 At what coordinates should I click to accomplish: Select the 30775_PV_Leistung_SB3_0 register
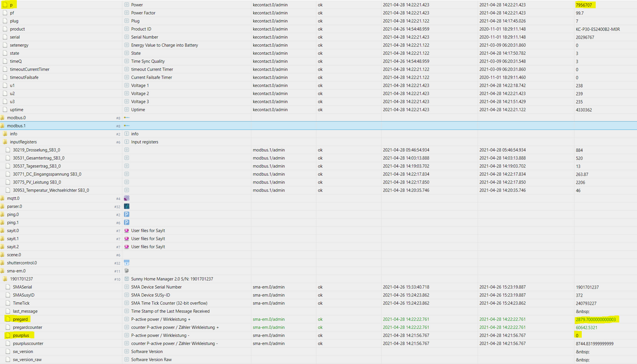pyautogui.click(x=37, y=182)
